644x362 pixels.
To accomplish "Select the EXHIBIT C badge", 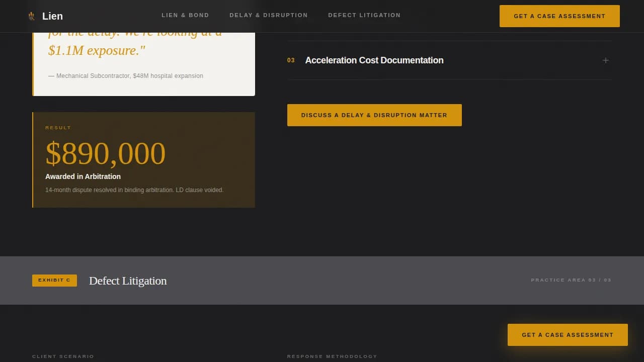I will 54,280.
